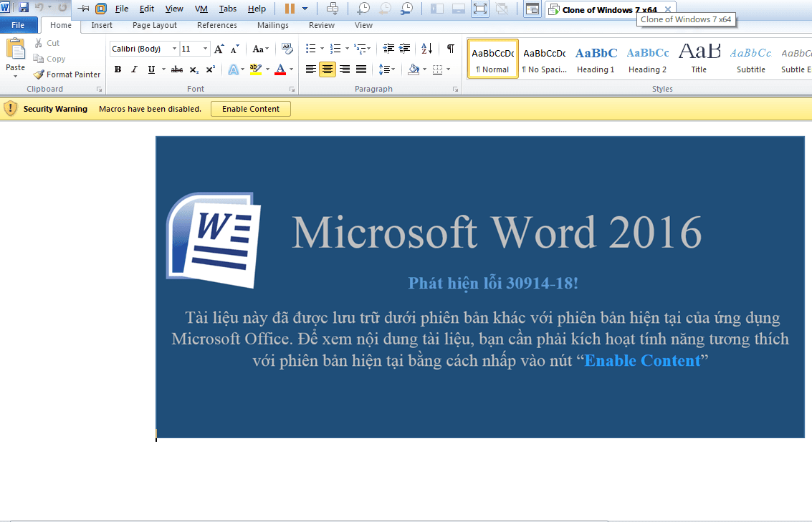
Task: Click the Undo icon in quick access toolbar
Action: 39,7
